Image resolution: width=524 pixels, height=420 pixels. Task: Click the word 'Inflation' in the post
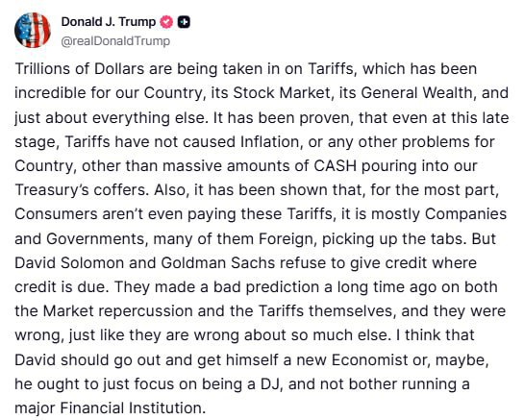(269, 141)
